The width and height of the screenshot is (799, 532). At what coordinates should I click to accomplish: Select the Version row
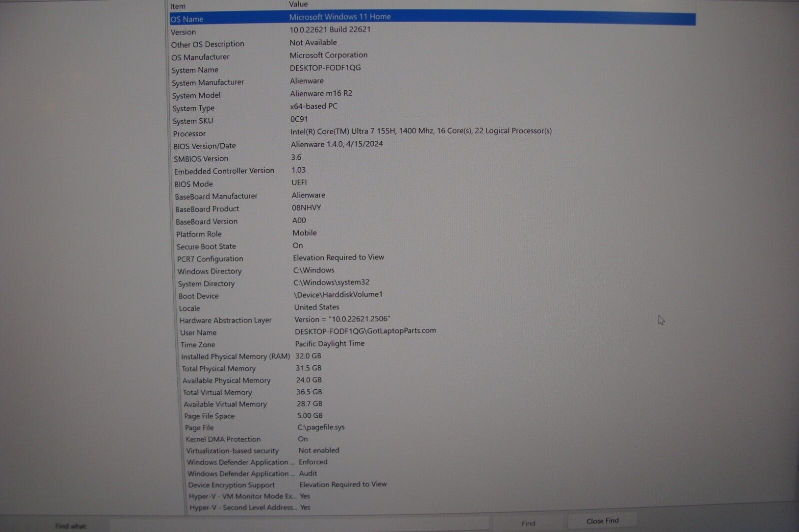click(x=432, y=31)
